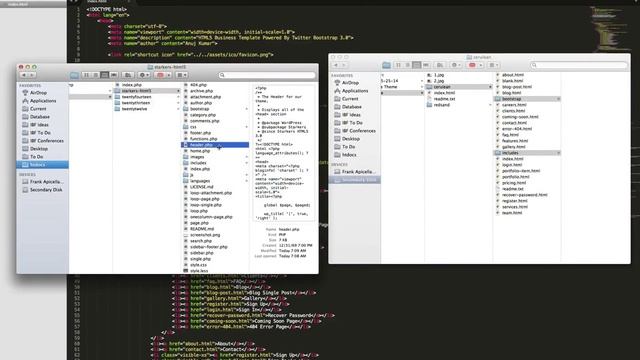640x360 pixels.
Task: Open the red label dropdown in starkers-html5 window
Action: coord(163,75)
